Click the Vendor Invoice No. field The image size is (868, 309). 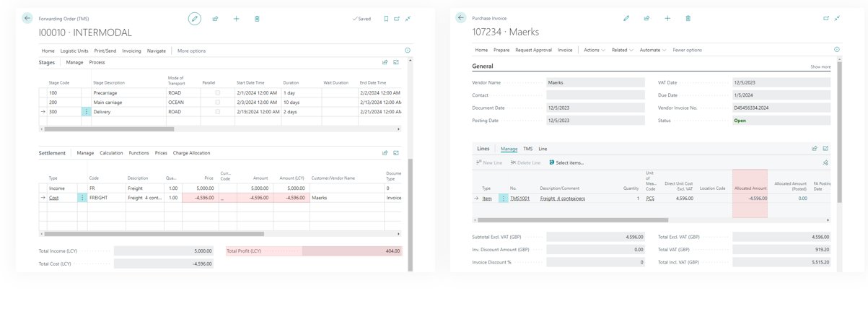point(781,108)
